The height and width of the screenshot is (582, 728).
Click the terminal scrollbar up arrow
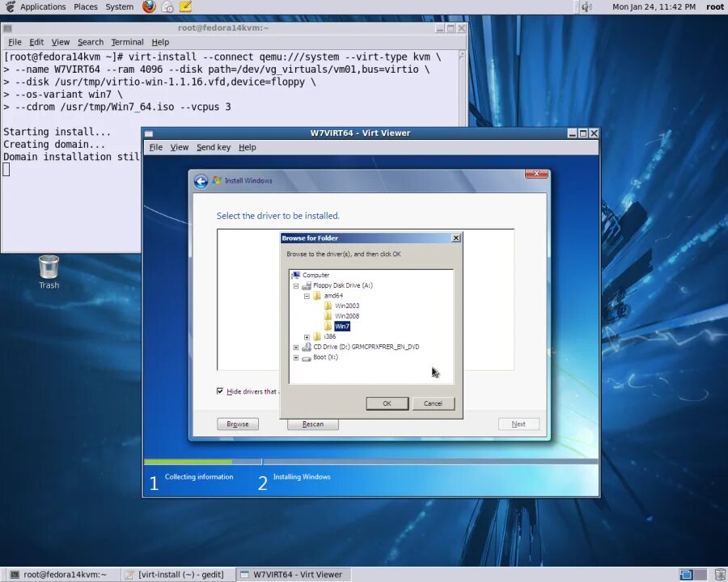coord(462,55)
